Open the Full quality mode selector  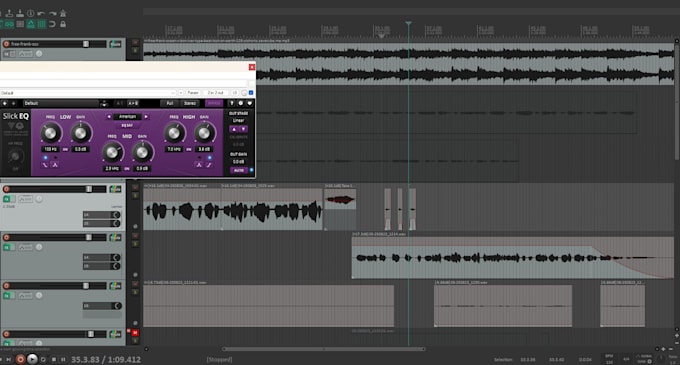pyautogui.click(x=170, y=103)
